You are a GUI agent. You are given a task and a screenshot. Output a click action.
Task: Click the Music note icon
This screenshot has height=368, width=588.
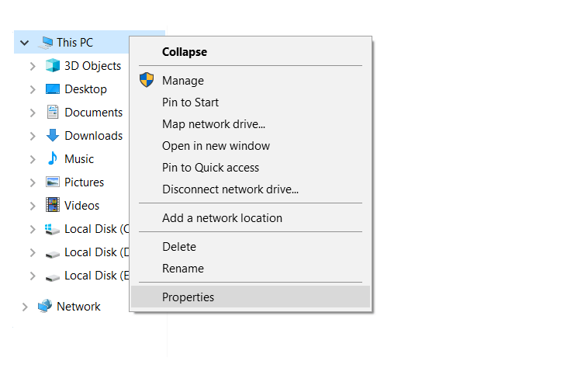[x=53, y=158]
